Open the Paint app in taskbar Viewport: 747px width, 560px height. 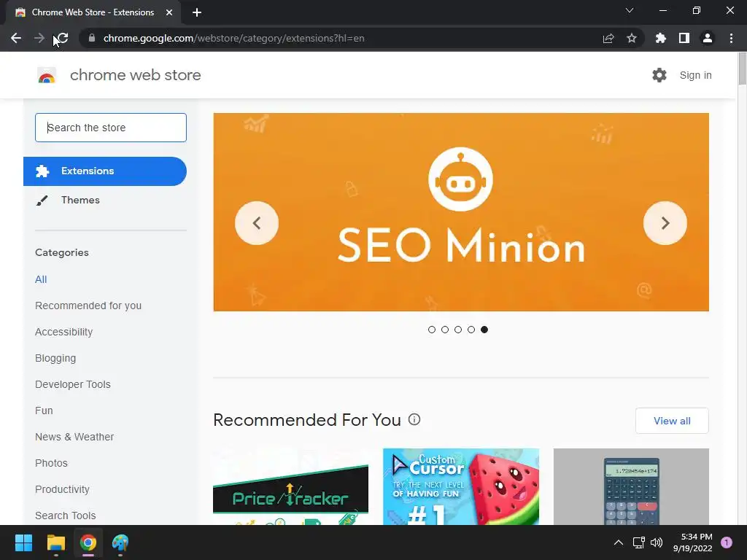click(x=120, y=542)
